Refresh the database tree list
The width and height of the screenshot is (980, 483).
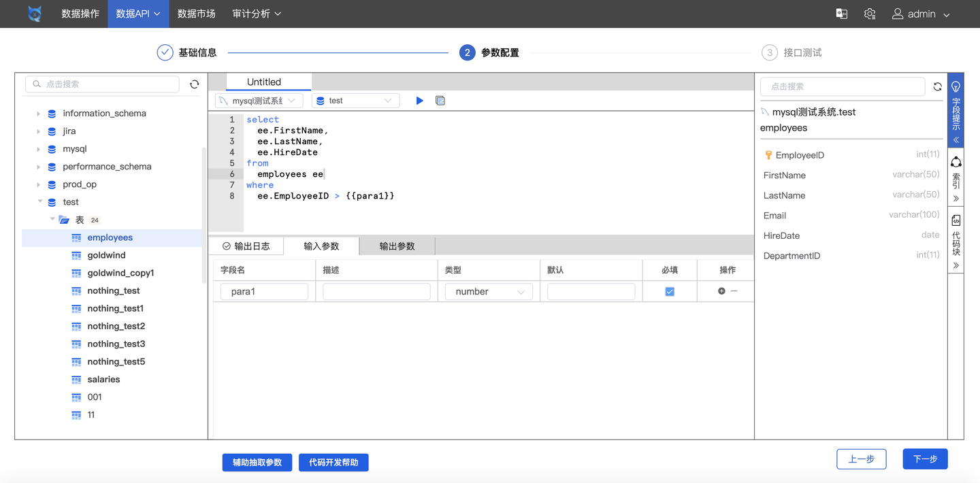click(x=195, y=84)
